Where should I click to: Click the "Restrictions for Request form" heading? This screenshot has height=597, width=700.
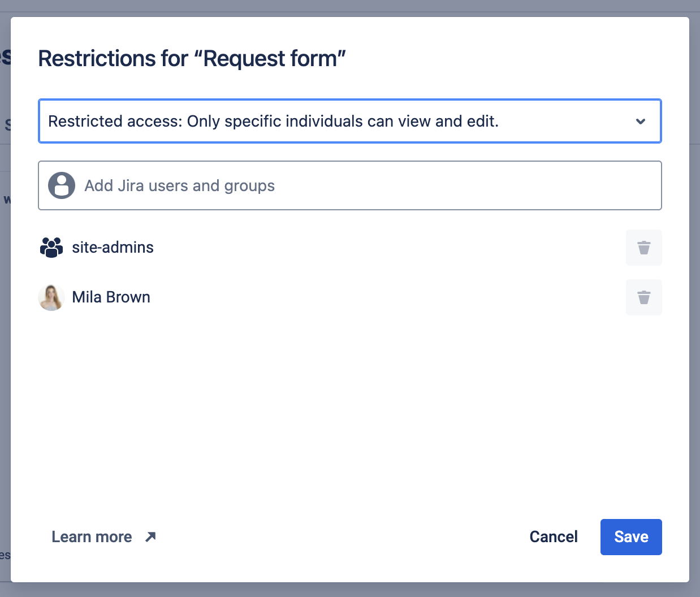(192, 59)
